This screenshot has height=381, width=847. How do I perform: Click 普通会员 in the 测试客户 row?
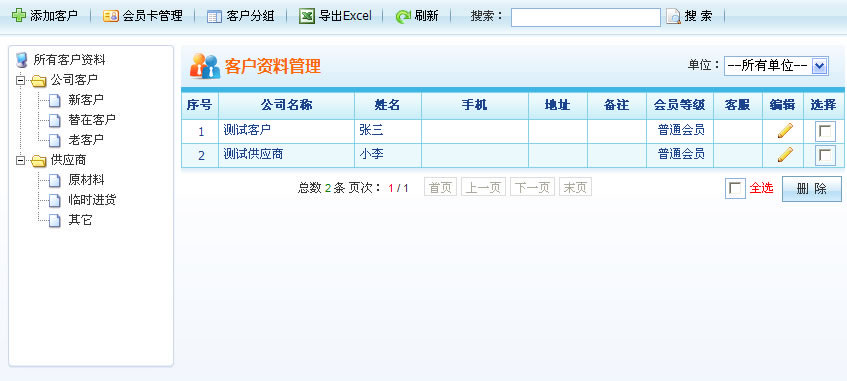681,130
